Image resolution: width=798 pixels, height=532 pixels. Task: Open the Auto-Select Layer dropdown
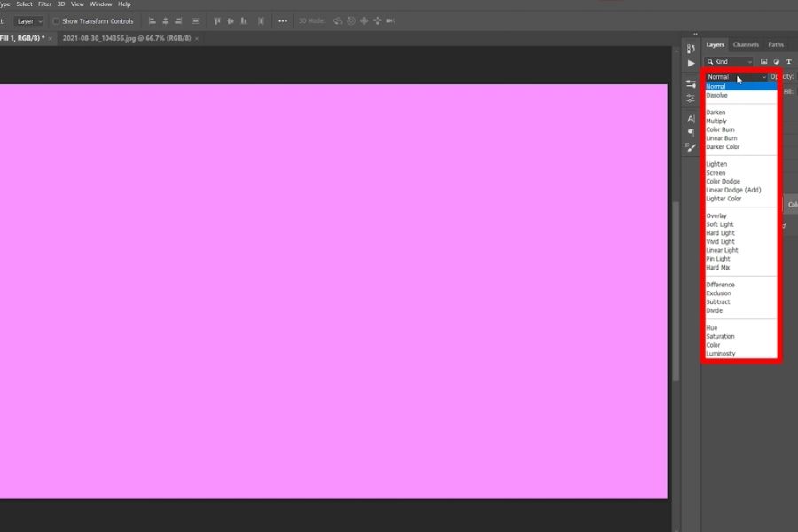click(x=28, y=20)
